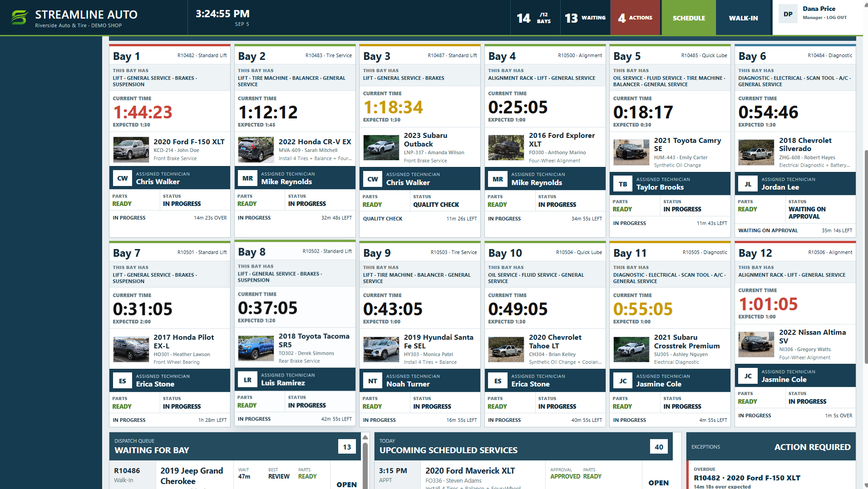The width and height of the screenshot is (868, 489).
Task: Click work order R10500 Alignment label
Action: (x=580, y=55)
